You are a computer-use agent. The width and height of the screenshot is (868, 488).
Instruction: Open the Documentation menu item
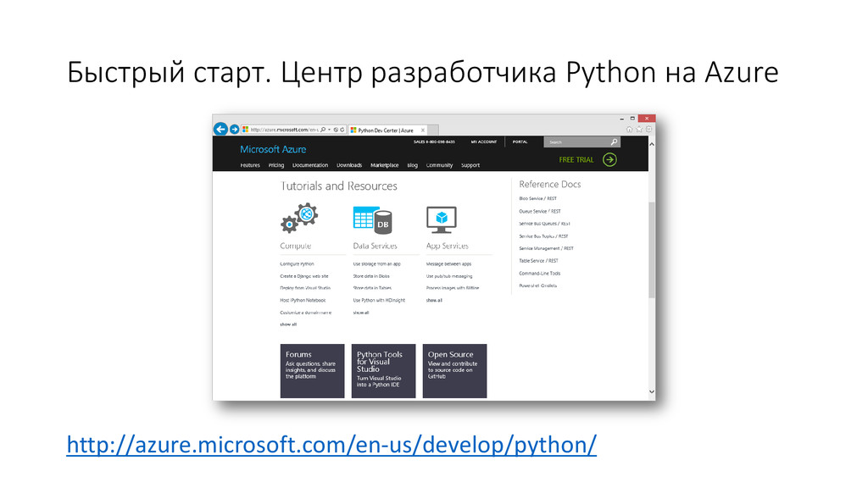click(310, 165)
